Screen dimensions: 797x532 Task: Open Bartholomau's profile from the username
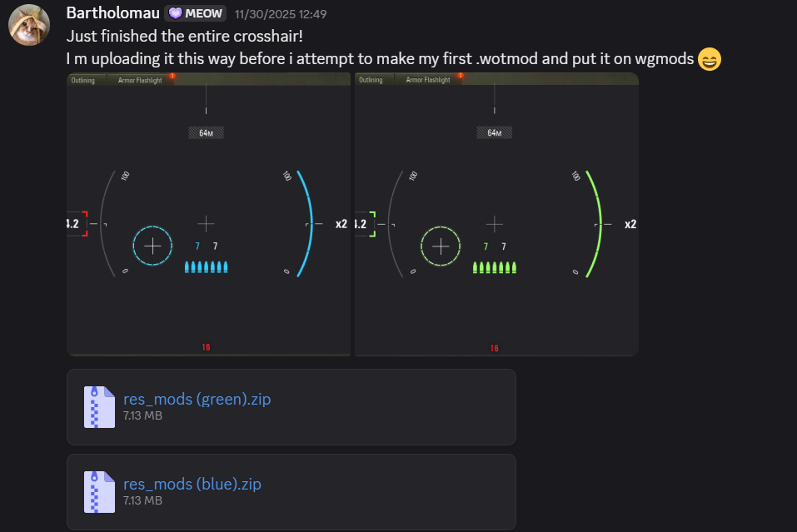coord(112,12)
